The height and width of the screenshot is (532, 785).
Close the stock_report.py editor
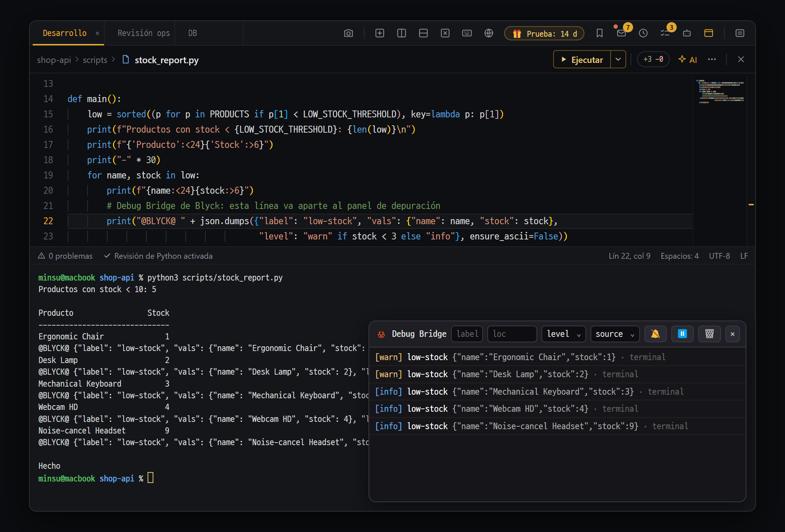(x=741, y=60)
